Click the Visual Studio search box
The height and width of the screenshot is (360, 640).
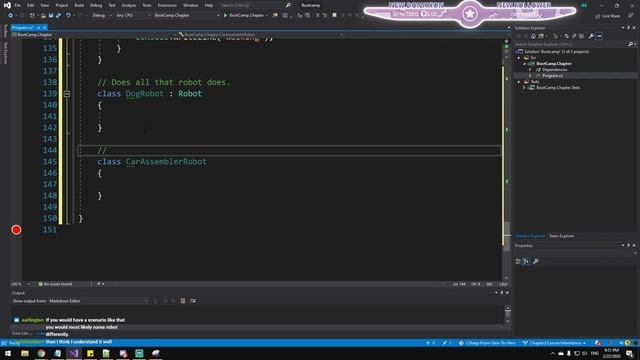pyautogui.click(x=256, y=5)
